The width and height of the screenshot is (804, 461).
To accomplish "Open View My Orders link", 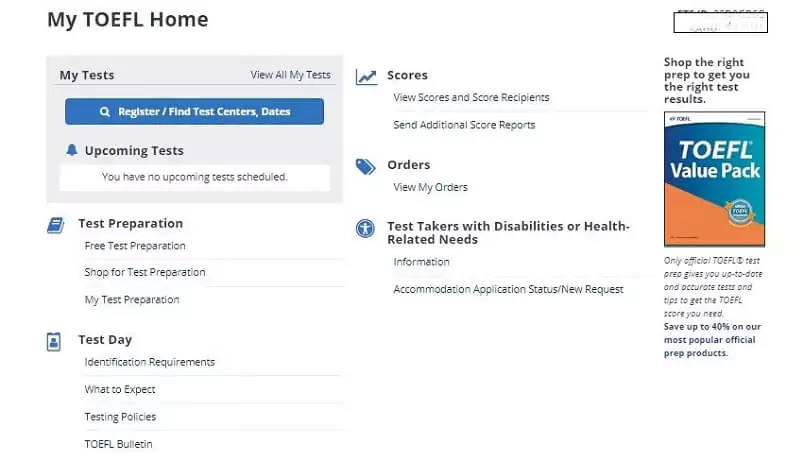I will pyautogui.click(x=430, y=187).
